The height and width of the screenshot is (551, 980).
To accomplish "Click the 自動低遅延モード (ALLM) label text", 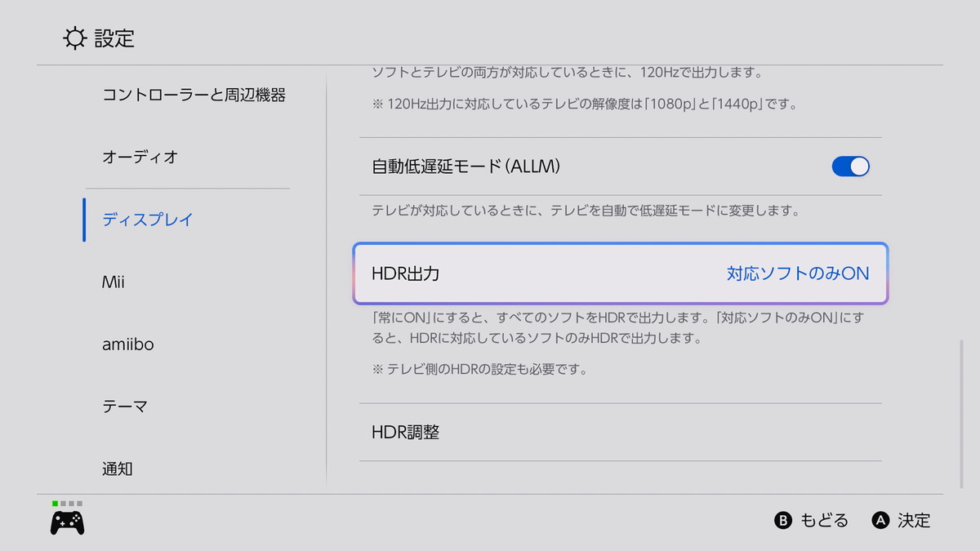I will point(466,167).
